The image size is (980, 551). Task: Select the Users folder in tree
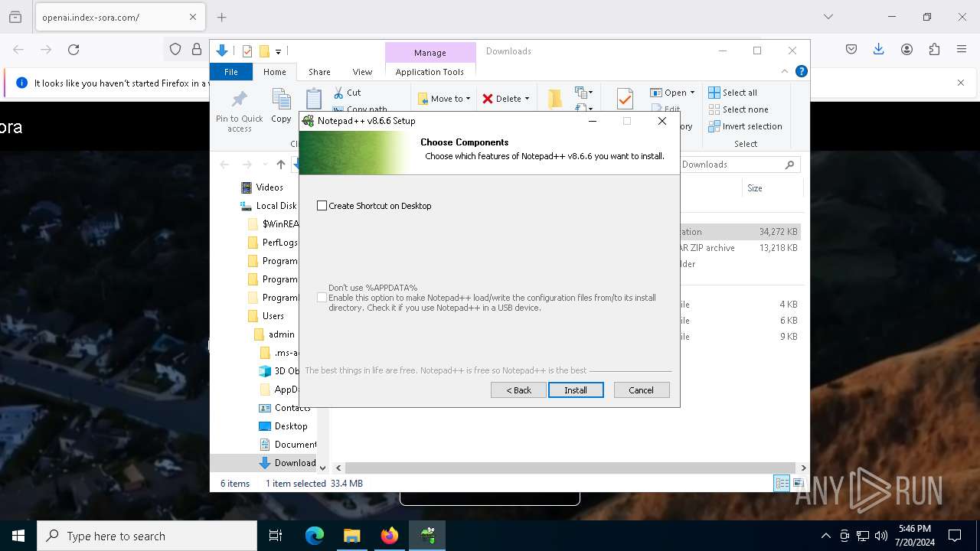pos(266,316)
